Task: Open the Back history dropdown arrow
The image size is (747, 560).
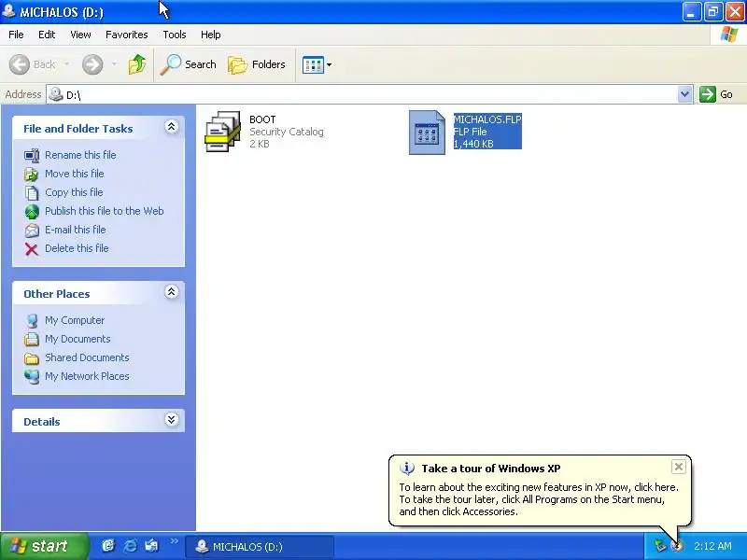Action: 66,64
